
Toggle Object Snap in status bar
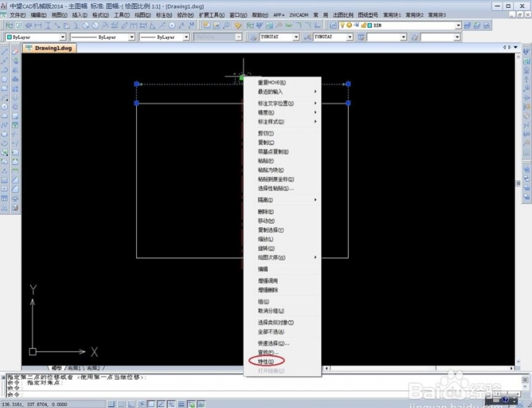pyautogui.click(x=151, y=404)
